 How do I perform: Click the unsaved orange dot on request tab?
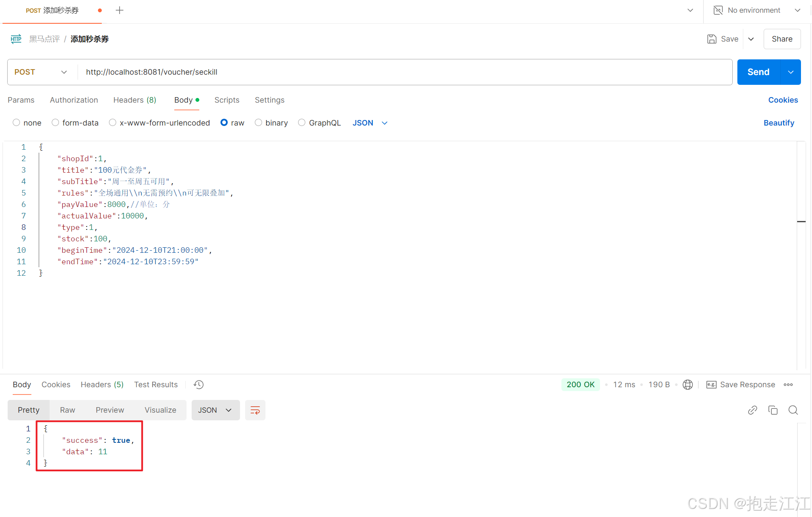[x=100, y=10]
